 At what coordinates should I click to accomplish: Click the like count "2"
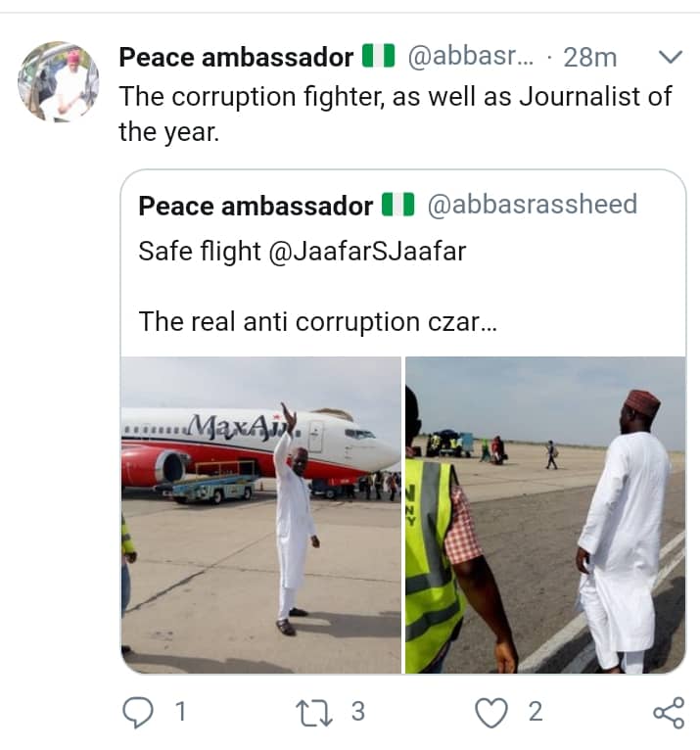pos(535,712)
